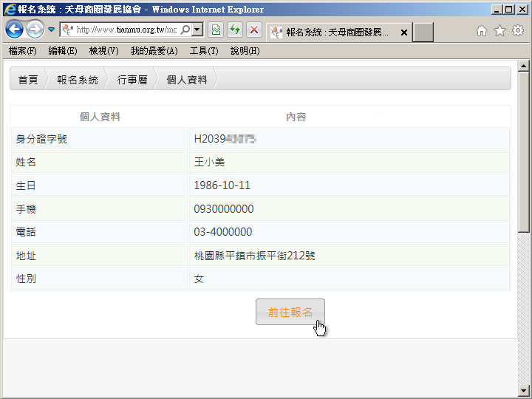Open the 我的最愛(A) menu
The width and height of the screenshot is (532, 399).
(x=154, y=51)
